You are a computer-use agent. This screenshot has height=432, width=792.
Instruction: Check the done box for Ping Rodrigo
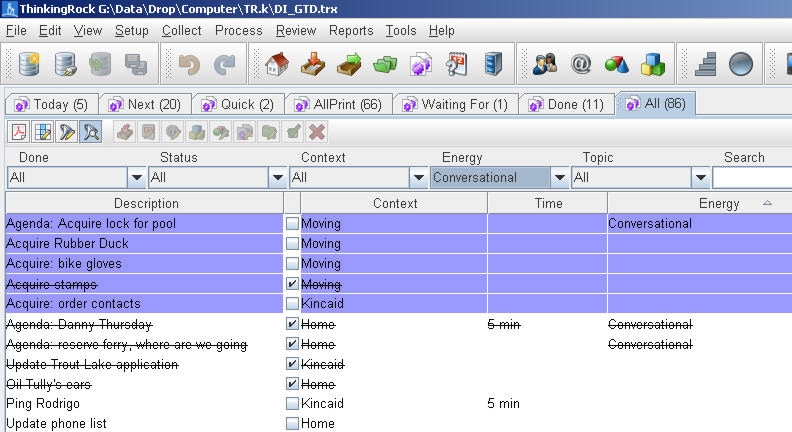point(292,404)
